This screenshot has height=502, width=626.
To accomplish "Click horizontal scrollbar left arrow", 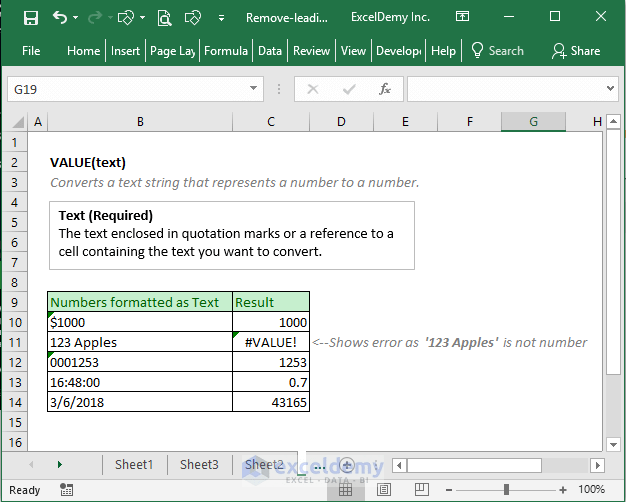I will pos(399,465).
